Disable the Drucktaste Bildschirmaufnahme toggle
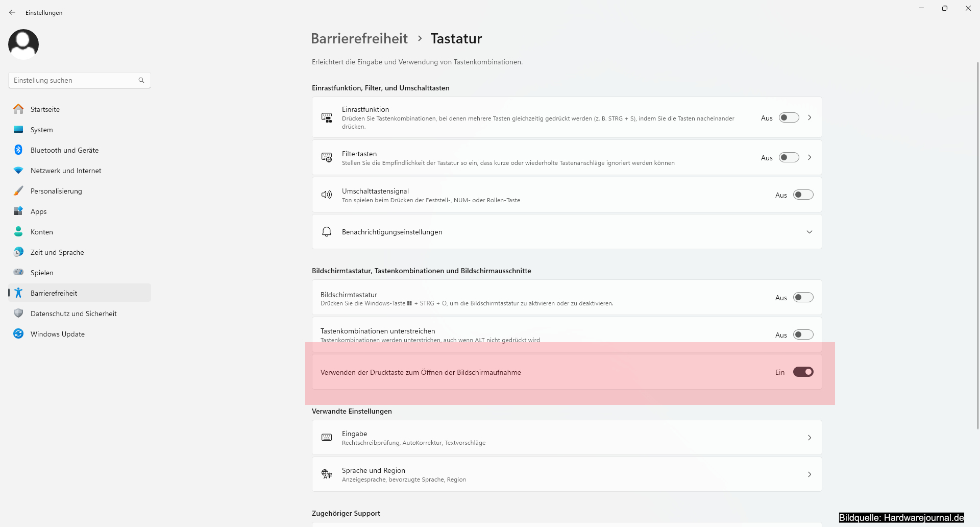980x527 pixels. pos(803,372)
